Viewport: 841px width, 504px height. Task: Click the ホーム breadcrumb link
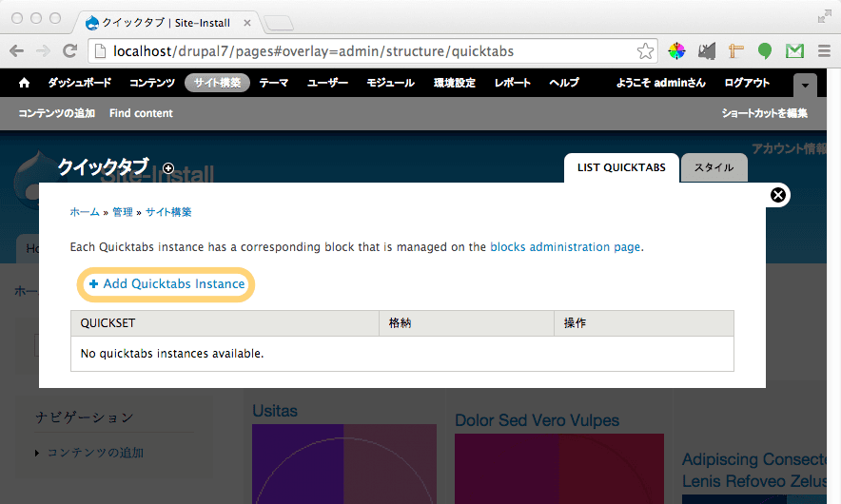point(85,212)
